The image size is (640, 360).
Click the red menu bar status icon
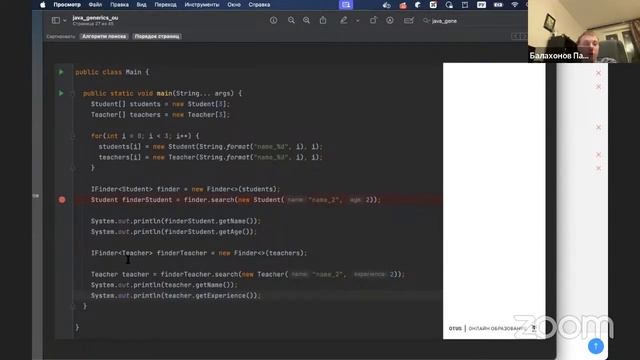pyautogui.click(x=403, y=5)
